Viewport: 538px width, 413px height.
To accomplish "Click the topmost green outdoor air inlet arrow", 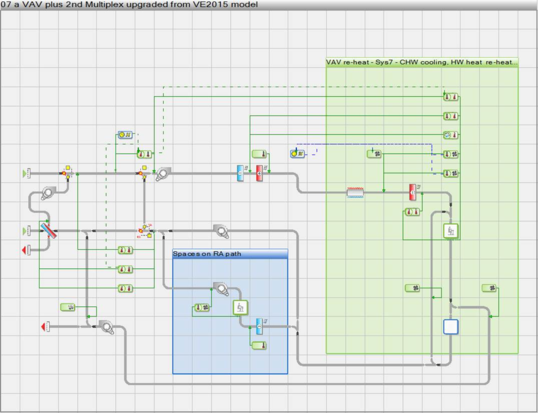I will 26,174.
